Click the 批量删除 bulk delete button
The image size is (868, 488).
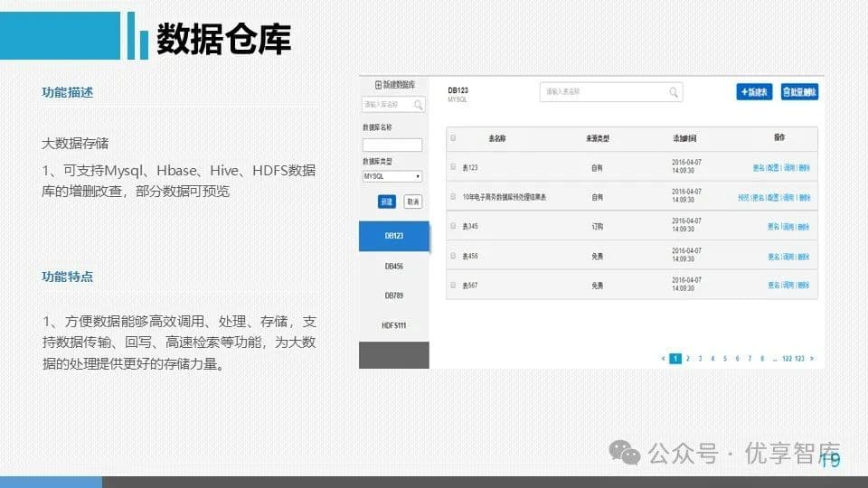click(799, 92)
